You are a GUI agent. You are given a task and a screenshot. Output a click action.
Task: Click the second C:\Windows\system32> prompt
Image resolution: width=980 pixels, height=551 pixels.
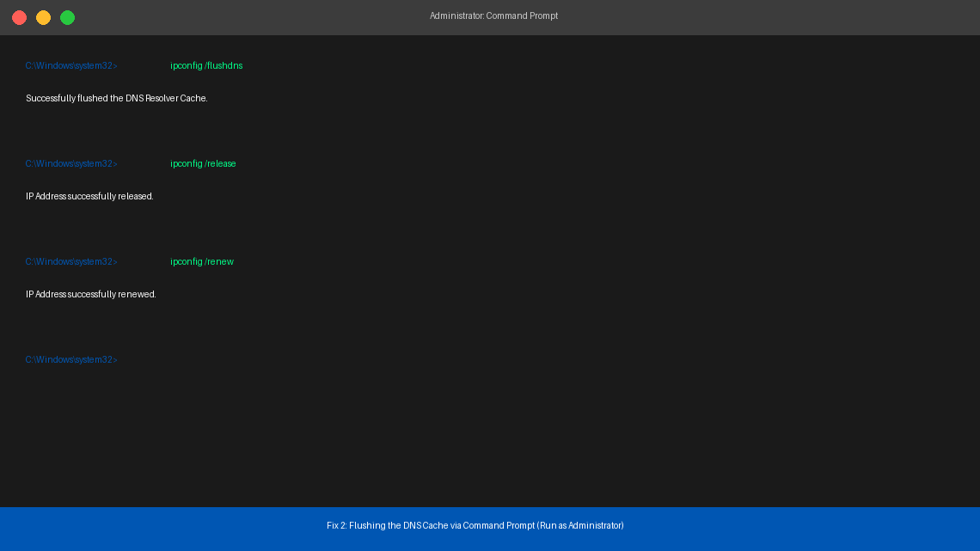click(71, 163)
